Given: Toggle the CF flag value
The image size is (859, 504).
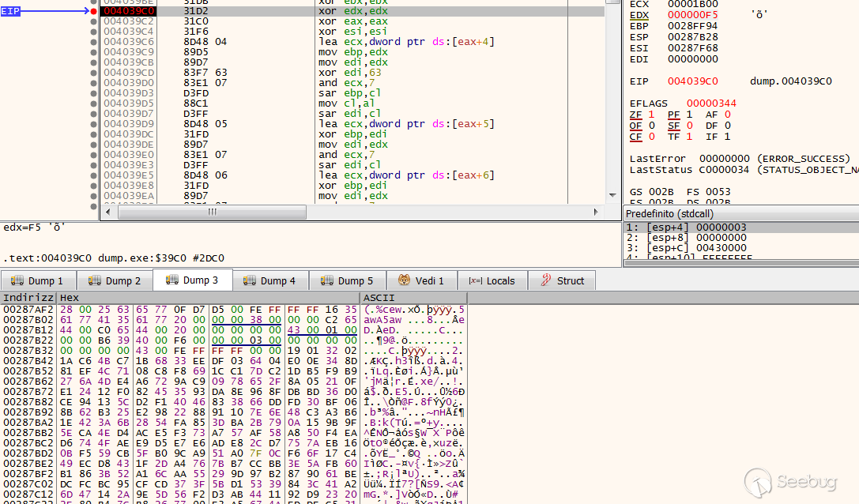Looking at the screenshot, I should click(651, 137).
